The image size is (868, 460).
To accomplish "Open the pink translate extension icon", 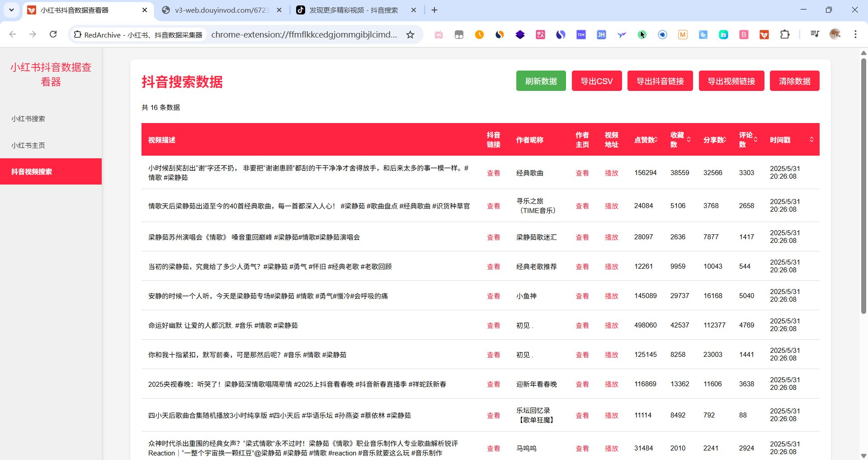I will [540, 35].
